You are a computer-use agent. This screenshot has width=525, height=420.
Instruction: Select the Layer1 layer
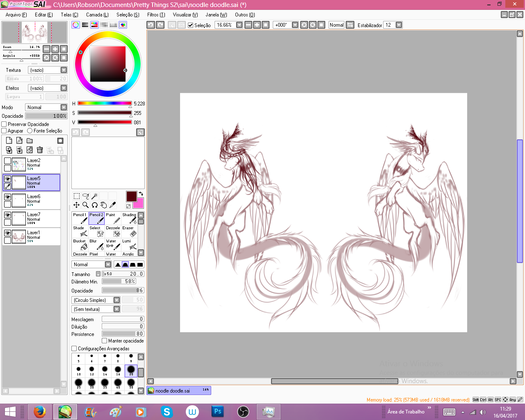32,236
